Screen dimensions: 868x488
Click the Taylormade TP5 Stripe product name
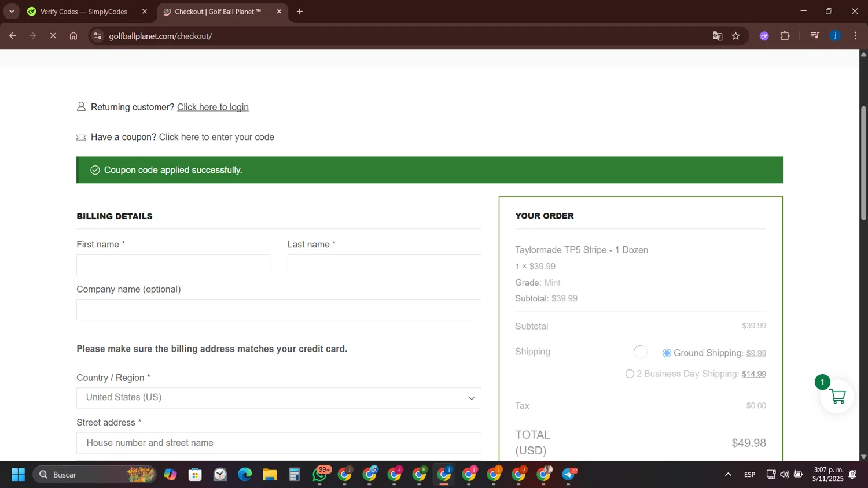(x=582, y=250)
